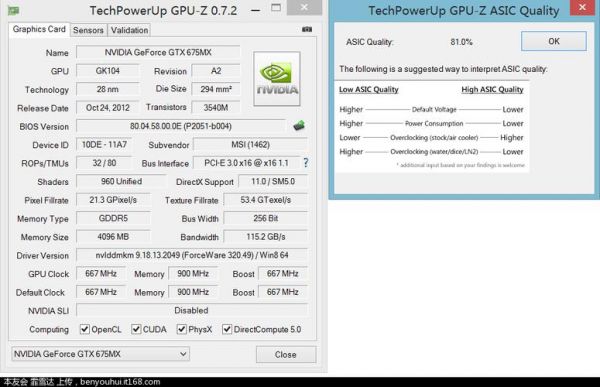Save BIOS using the green chip icon
Viewport: 600px width, 387px height.
coord(299,126)
